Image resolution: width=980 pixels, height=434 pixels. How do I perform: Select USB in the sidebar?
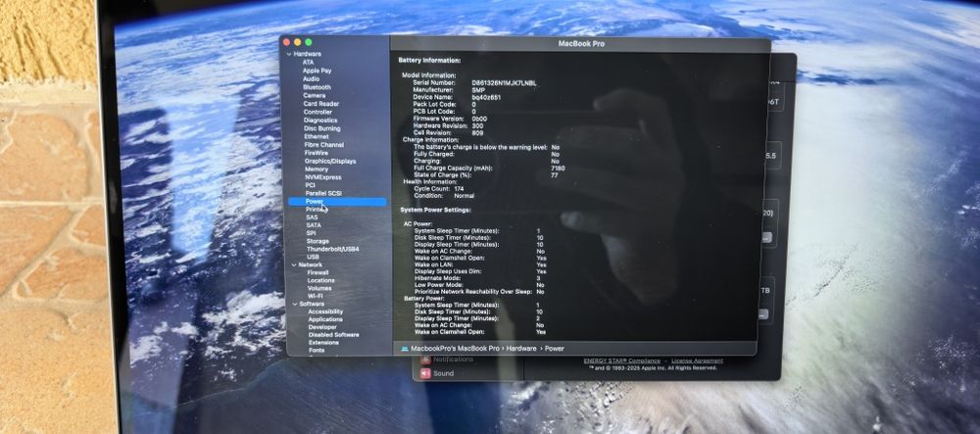tap(314, 257)
